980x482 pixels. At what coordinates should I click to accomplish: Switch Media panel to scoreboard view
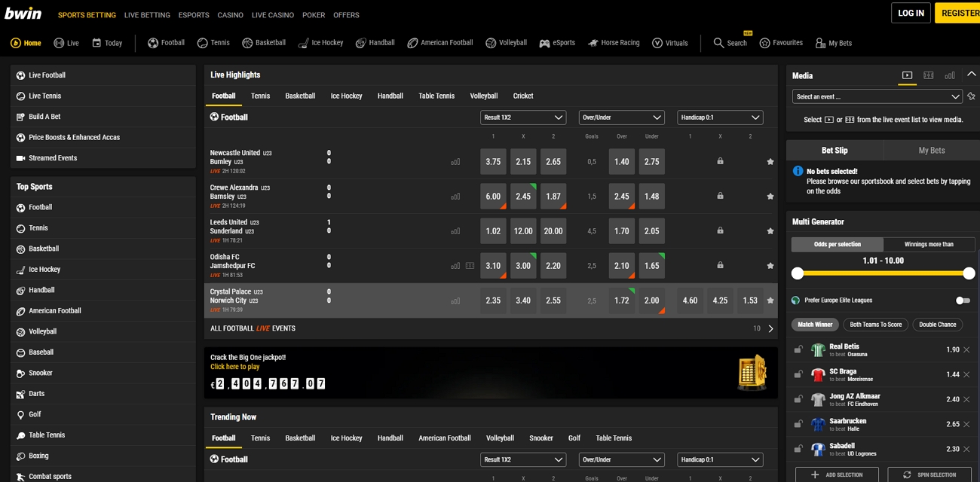(x=929, y=75)
